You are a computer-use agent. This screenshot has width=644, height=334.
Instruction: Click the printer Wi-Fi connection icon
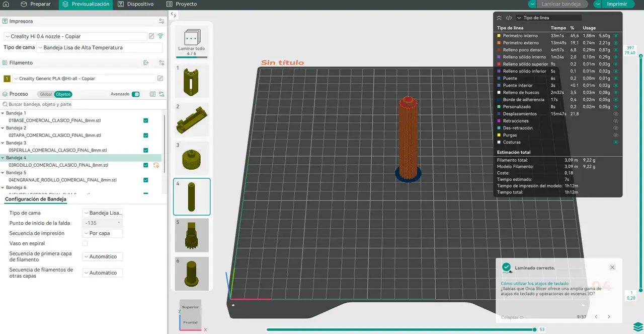click(x=160, y=36)
